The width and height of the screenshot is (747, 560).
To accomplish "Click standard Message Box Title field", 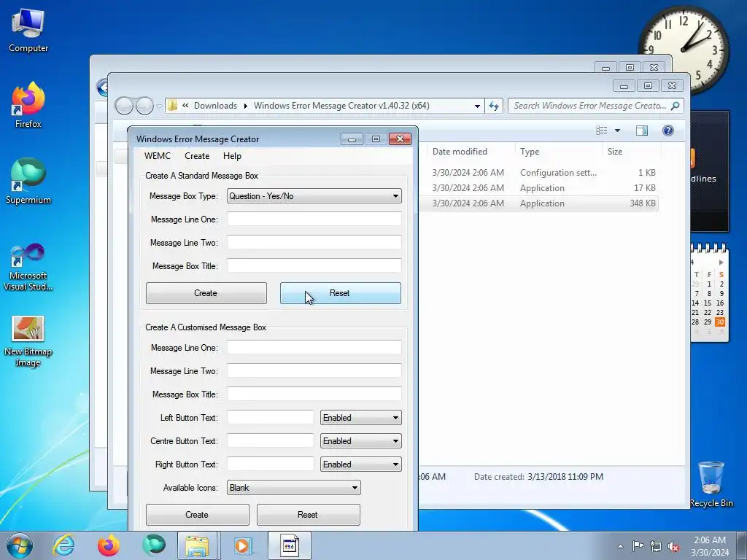I will 314,265.
